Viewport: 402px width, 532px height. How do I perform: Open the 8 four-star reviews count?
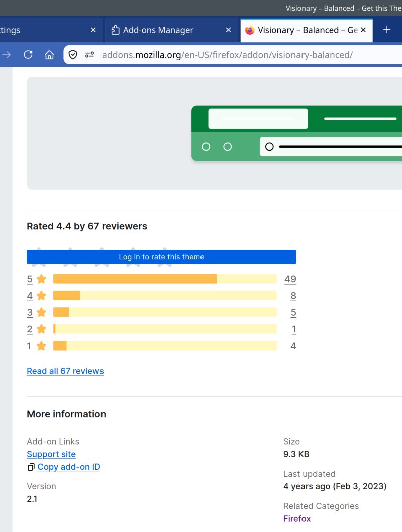tap(293, 296)
